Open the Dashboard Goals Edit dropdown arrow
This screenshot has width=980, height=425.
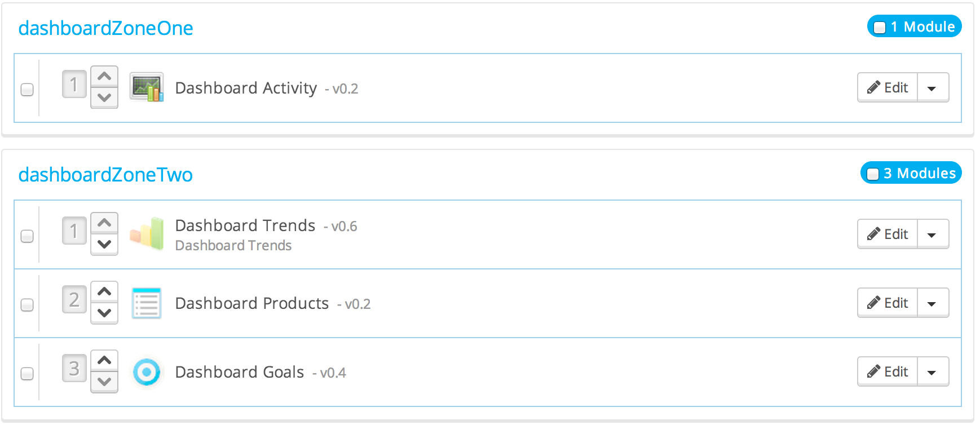tap(932, 372)
